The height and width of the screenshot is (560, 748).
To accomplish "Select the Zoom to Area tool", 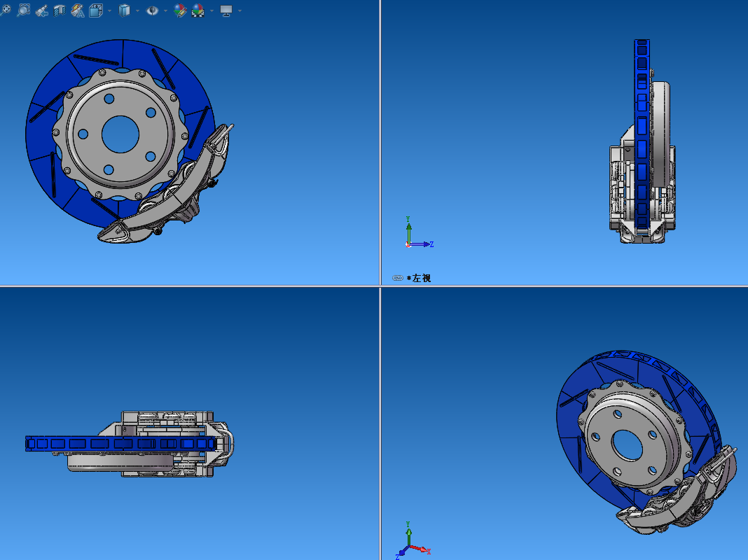I will click(23, 10).
